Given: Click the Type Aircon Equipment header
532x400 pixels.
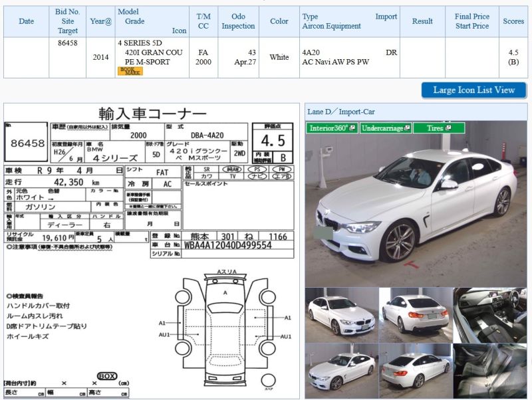Looking at the screenshot, I should (350, 21).
